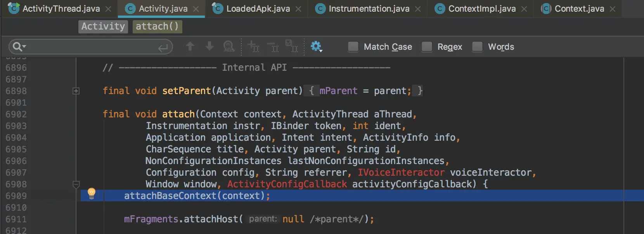Viewport: 644px width, 234px height.
Task: Click line number 6902 in gutter
Action: pyautogui.click(x=16, y=114)
